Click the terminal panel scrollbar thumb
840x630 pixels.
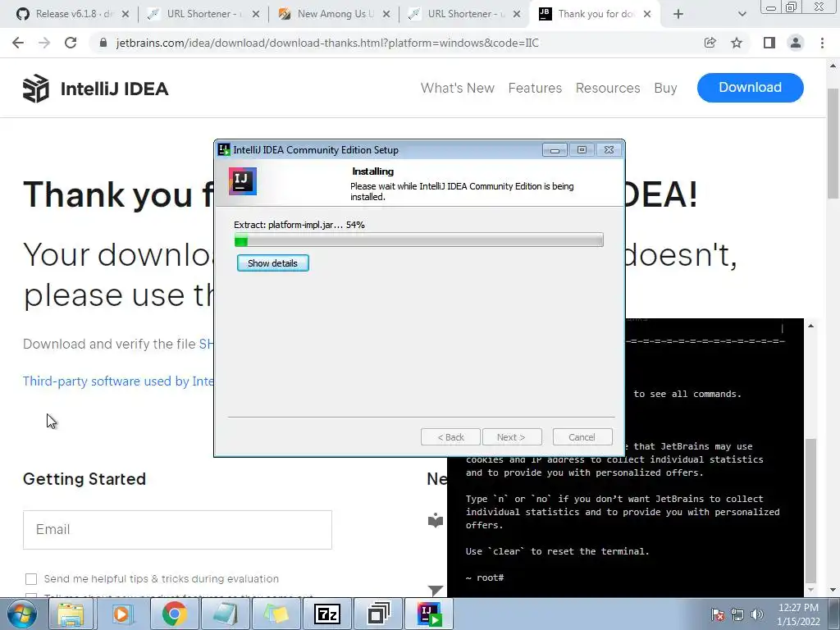click(811, 510)
